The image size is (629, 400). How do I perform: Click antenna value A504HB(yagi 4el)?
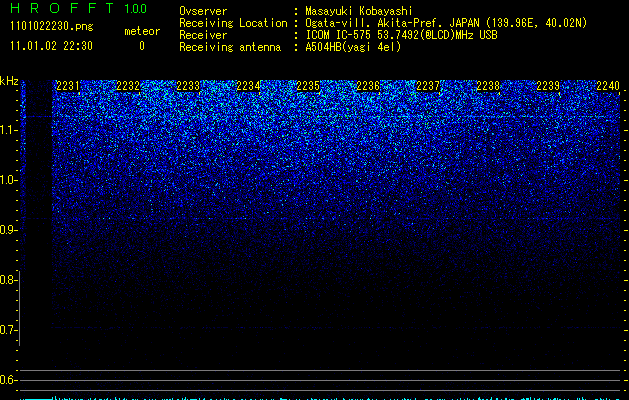[x=353, y=47]
